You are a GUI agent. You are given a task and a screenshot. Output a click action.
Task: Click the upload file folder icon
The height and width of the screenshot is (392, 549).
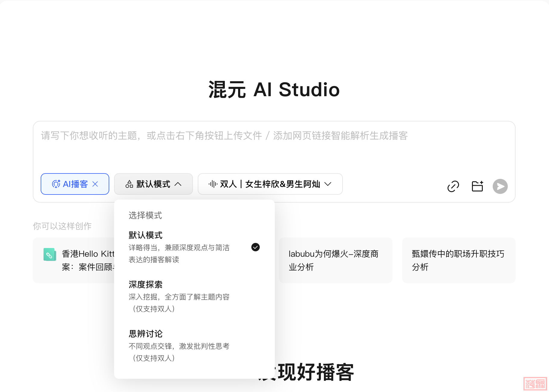(477, 186)
